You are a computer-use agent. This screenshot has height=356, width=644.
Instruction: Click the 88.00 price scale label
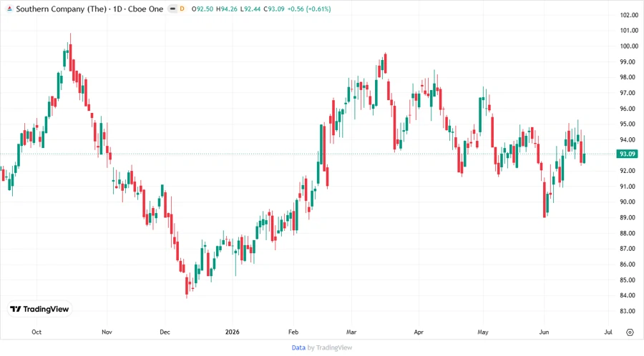(x=629, y=233)
